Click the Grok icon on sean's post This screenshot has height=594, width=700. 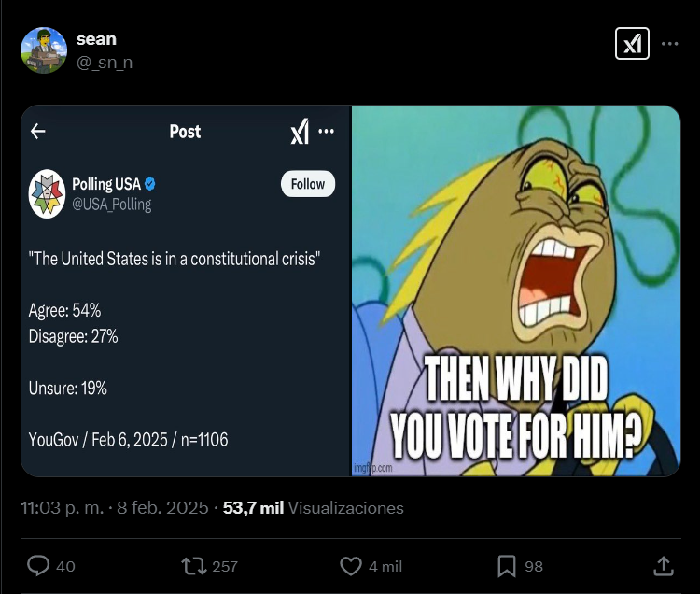(x=632, y=44)
